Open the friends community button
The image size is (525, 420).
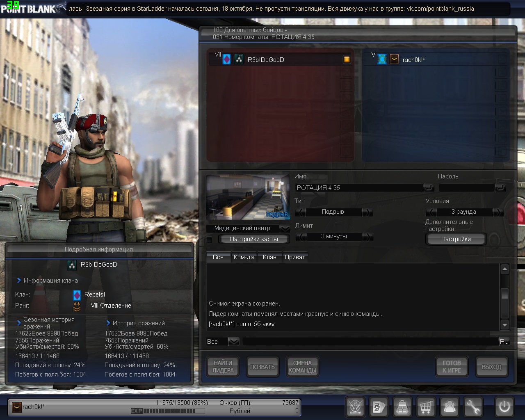[450, 407]
